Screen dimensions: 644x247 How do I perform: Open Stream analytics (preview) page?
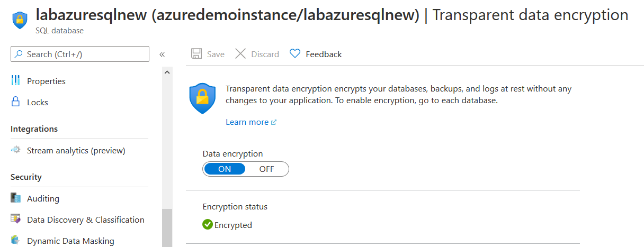coord(76,150)
